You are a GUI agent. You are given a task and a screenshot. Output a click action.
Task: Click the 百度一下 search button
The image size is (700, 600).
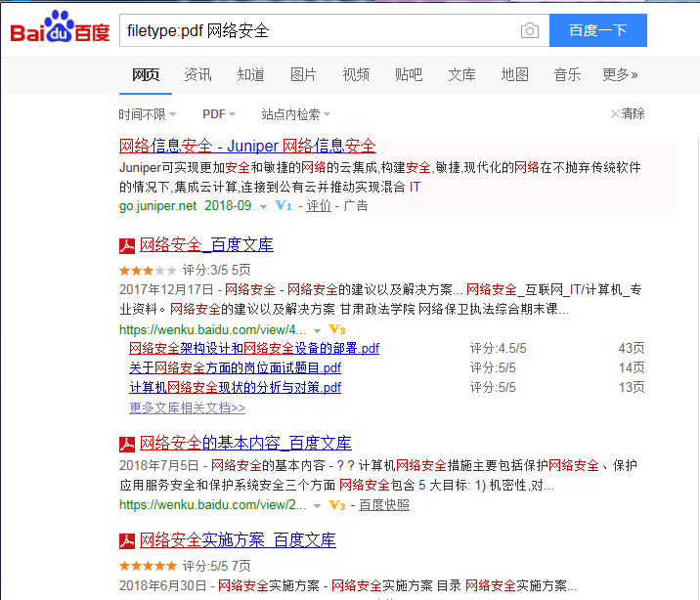coord(597,30)
